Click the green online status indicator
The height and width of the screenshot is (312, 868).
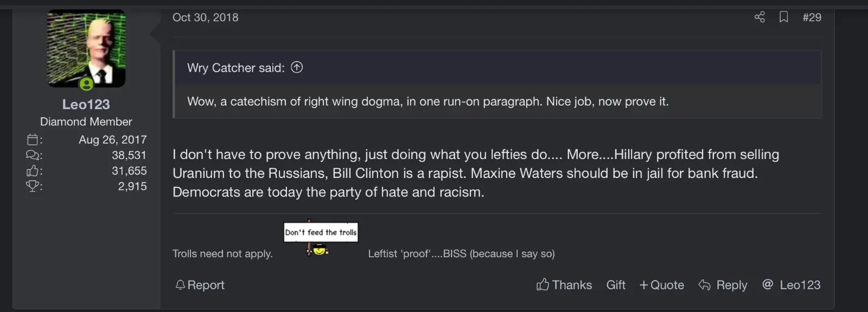click(x=86, y=84)
